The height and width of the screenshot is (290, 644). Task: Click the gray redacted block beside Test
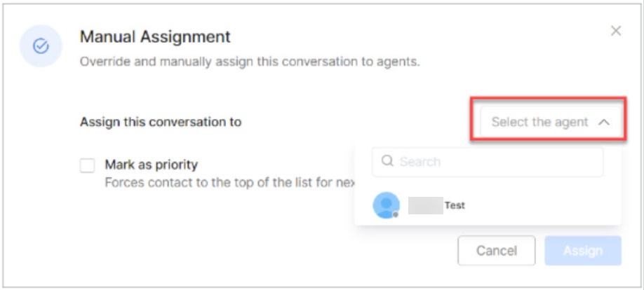click(424, 205)
